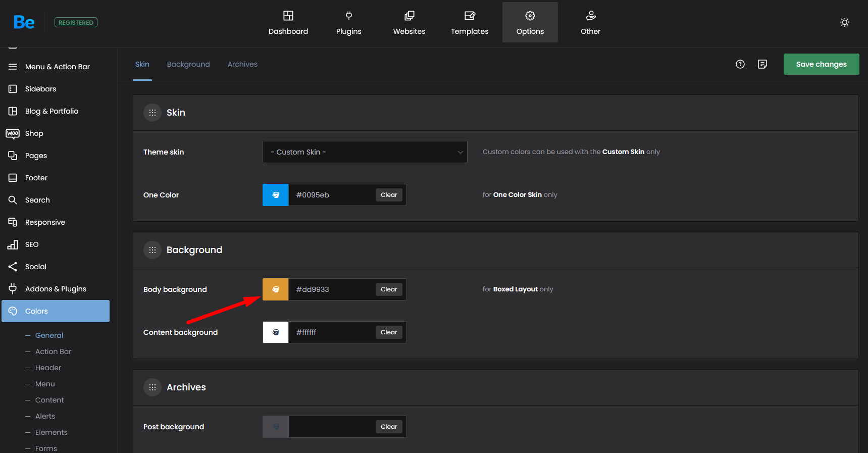Clear the Post background color
The width and height of the screenshot is (868, 453).
coord(389,427)
